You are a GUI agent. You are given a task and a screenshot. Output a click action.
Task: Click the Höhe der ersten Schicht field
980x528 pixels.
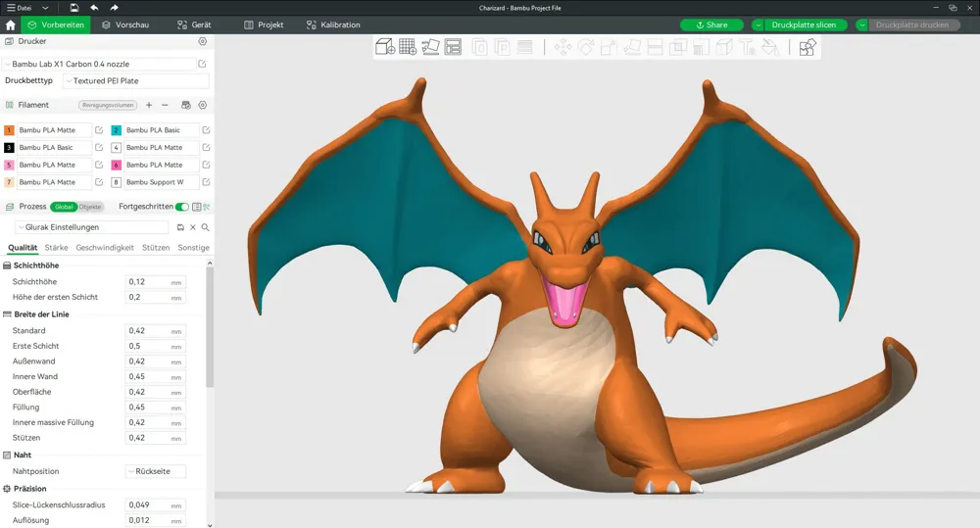coord(155,298)
